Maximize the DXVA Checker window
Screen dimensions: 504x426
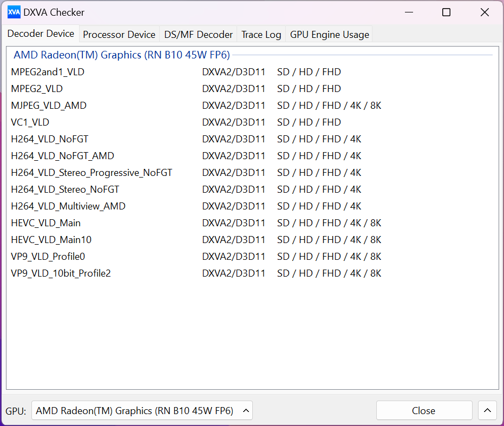pyautogui.click(x=446, y=12)
